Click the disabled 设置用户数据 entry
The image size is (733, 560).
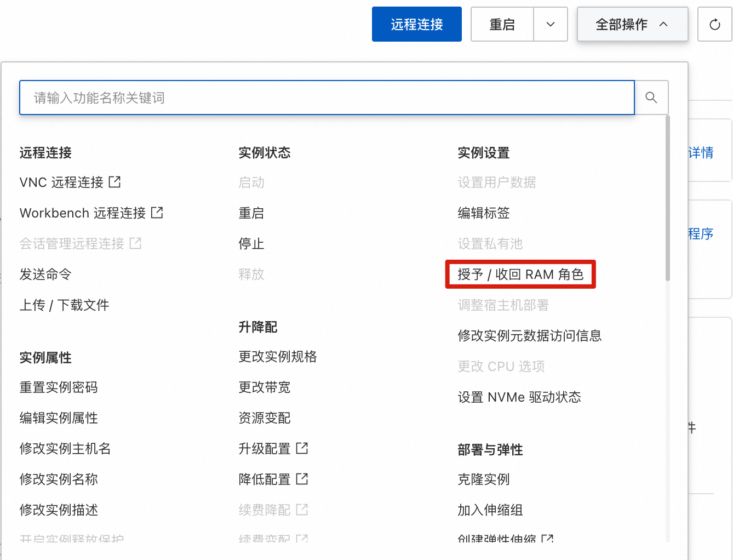(497, 182)
